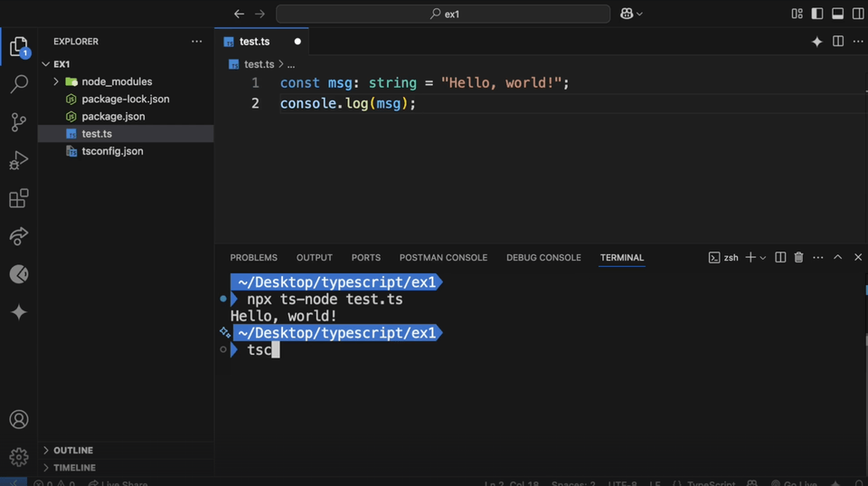Viewport: 868px width, 486px height.
Task: Toggle the secondary side bar
Action: pyautogui.click(x=858, y=14)
